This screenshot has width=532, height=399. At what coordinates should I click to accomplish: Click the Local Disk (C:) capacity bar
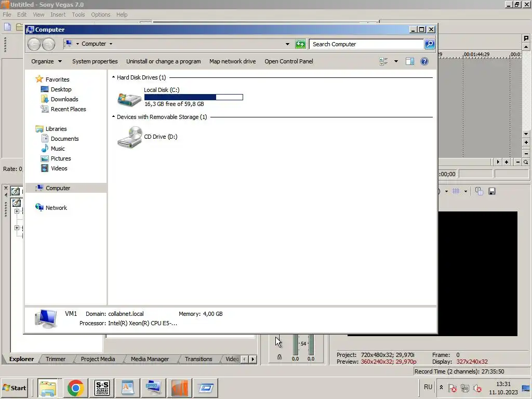[x=193, y=97]
